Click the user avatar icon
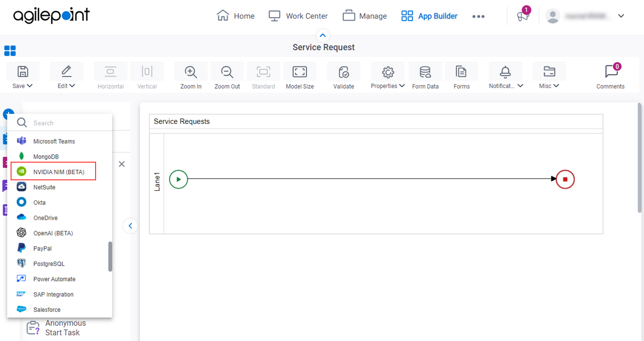This screenshot has width=644, height=341. click(x=553, y=16)
